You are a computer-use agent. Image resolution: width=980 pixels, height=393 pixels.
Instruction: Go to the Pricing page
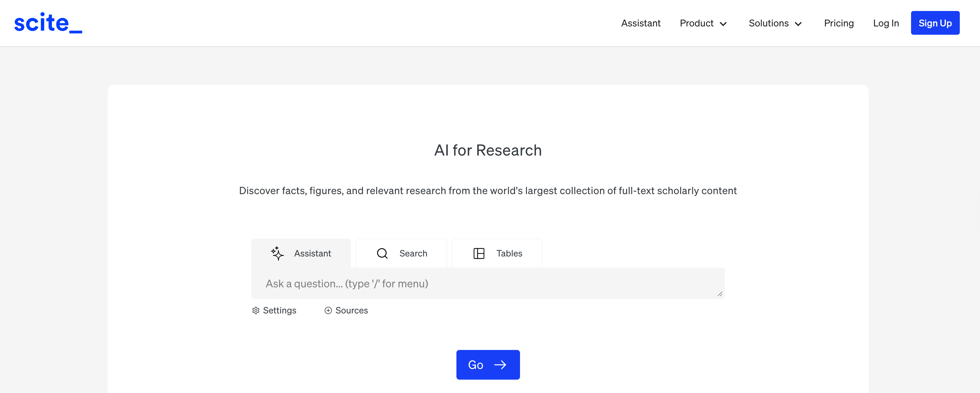839,23
